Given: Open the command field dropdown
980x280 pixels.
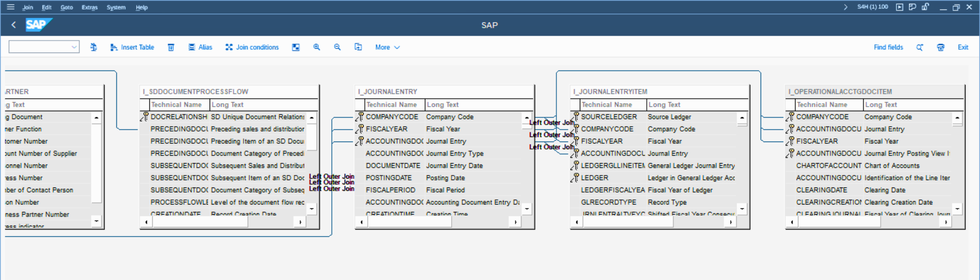Looking at the screenshot, I should [x=74, y=47].
